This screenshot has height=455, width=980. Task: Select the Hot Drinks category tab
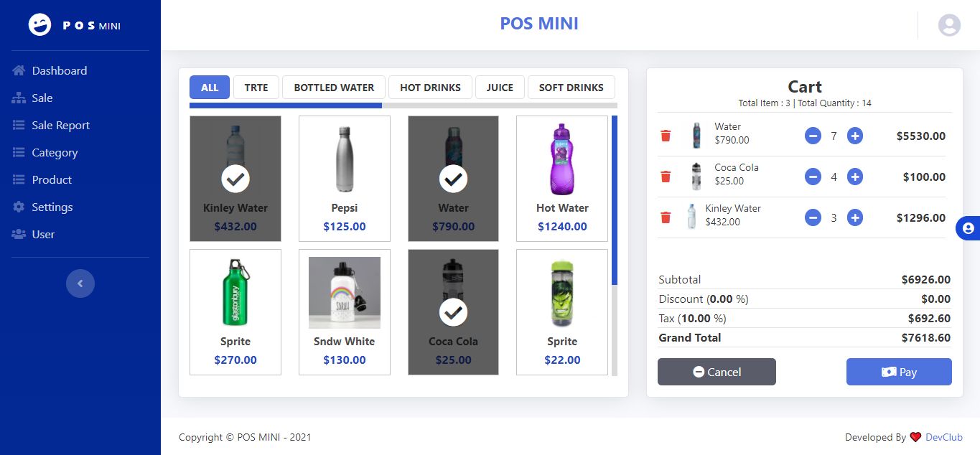430,88
